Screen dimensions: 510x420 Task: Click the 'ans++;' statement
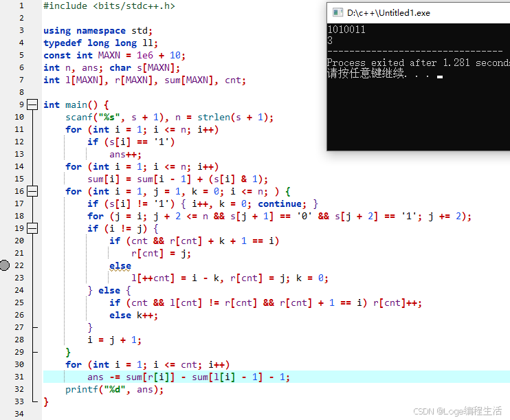[125, 154]
